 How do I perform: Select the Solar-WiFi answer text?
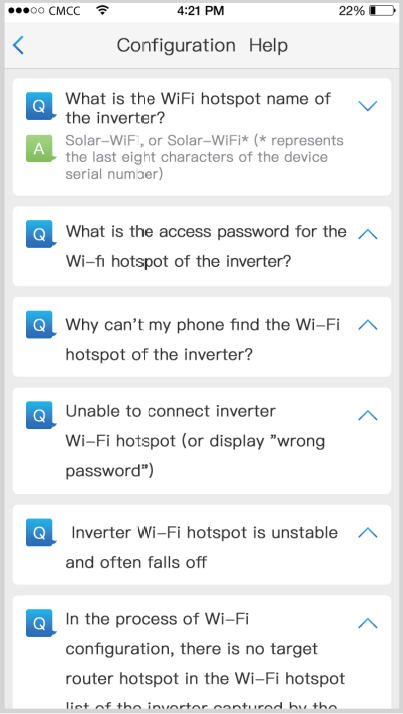click(x=204, y=157)
